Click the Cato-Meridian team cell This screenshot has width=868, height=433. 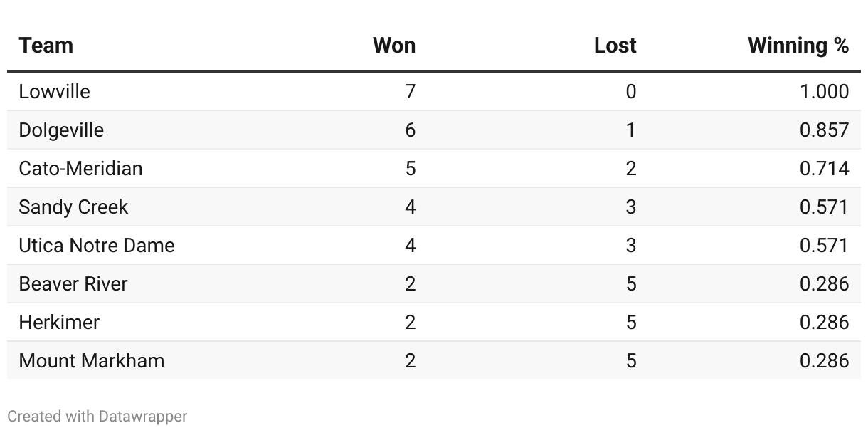pos(80,169)
